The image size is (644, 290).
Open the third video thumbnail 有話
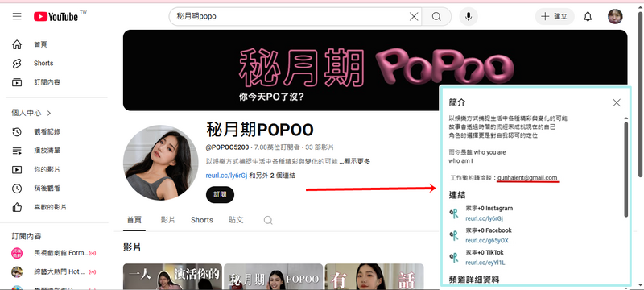pyautogui.click(x=374, y=276)
